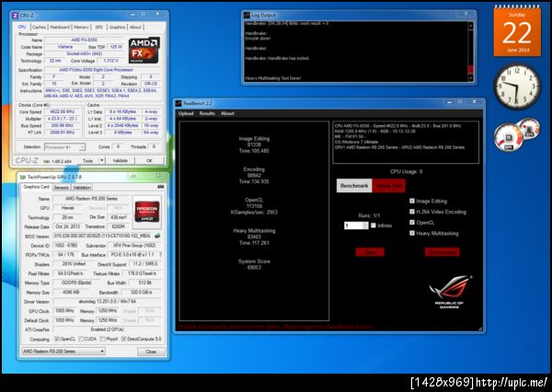Open the Graphics tab in CPU-Z
Viewport: 552px width, 392px height.
point(117,27)
